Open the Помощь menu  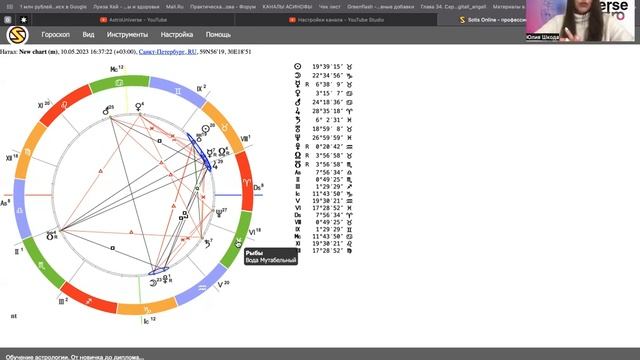[218, 35]
